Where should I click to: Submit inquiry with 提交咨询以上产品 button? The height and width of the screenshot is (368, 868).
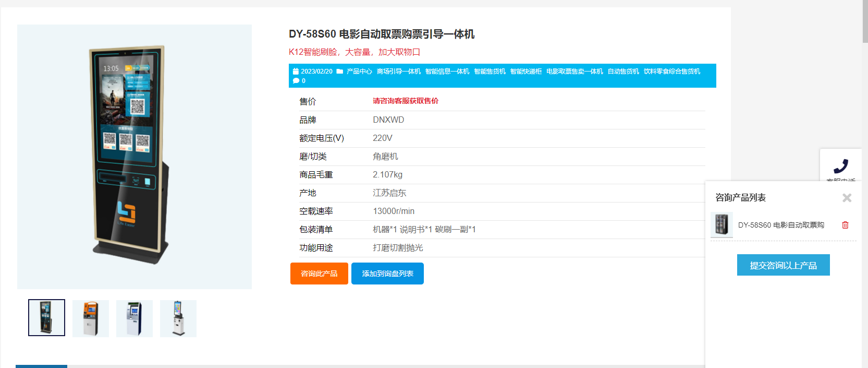pos(783,265)
